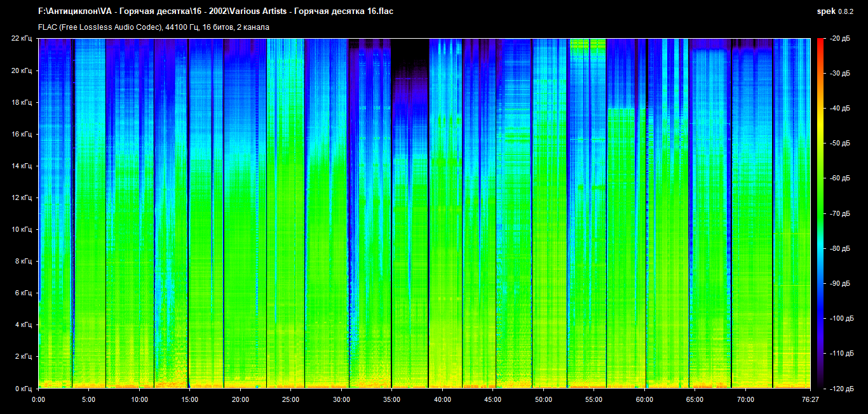The height and width of the screenshot is (414, 868).
Task: Click the 40:00 time axis label
Action: click(x=442, y=400)
